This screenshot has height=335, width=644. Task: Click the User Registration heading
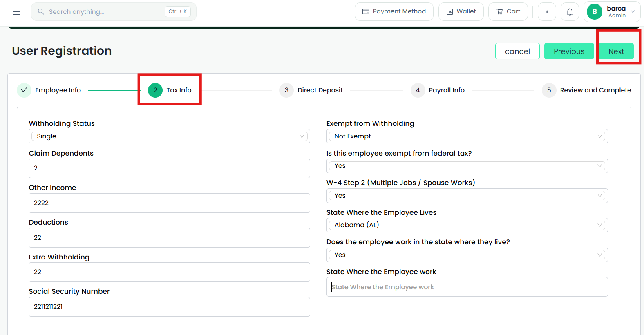point(62,51)
